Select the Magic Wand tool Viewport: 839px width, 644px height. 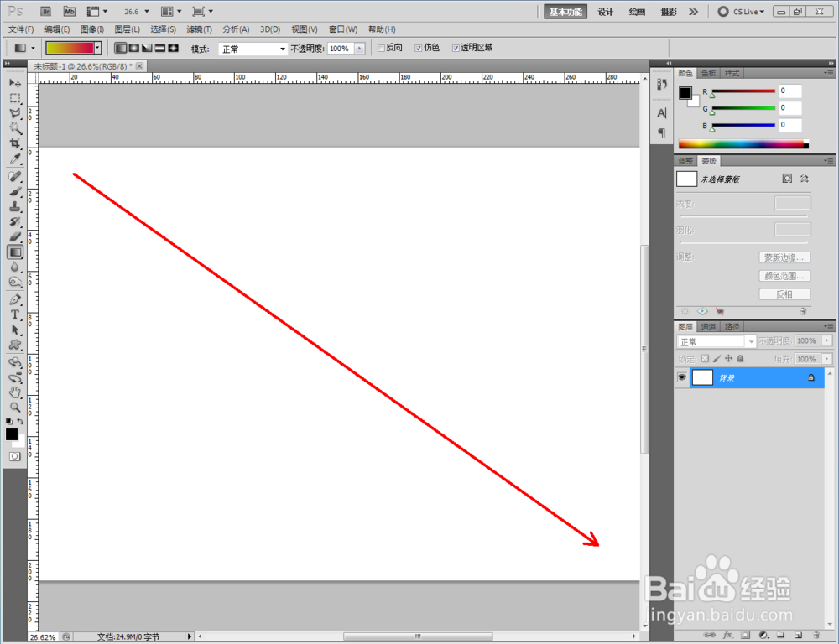(x=15, y=128)
